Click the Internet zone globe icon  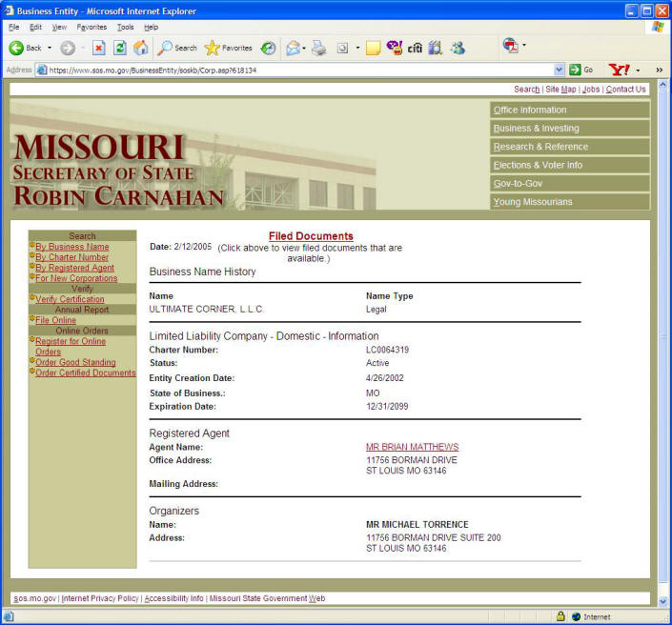576,616
